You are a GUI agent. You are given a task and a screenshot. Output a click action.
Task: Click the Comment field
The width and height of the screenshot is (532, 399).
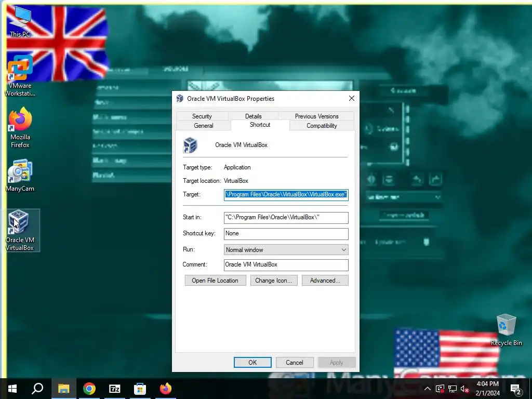[286, 265]
